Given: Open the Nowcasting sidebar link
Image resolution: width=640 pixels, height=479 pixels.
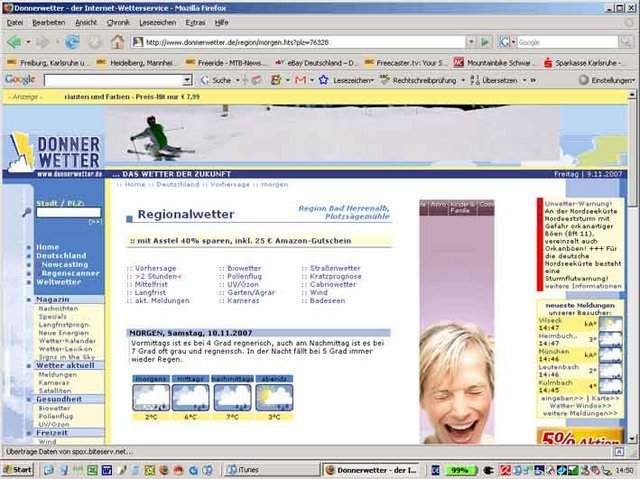Looking at the screenshot, I should pyautogui.click(x=64, y=264).
